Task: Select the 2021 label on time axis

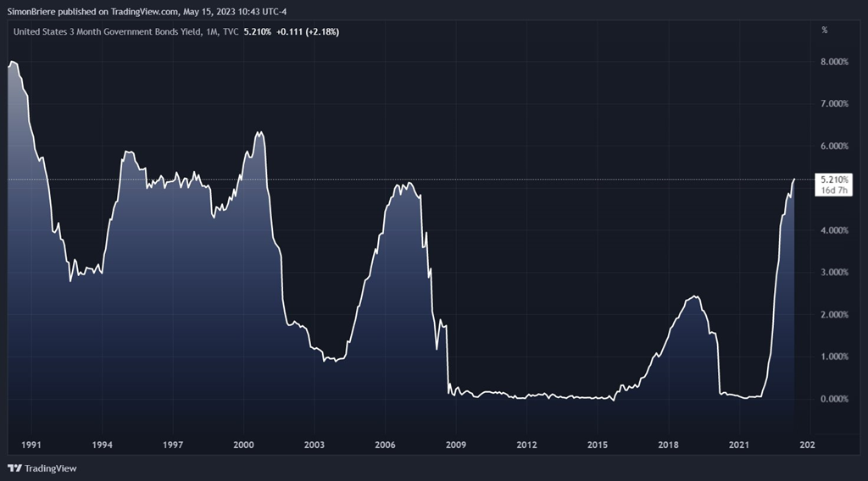Action: [739, 445]
